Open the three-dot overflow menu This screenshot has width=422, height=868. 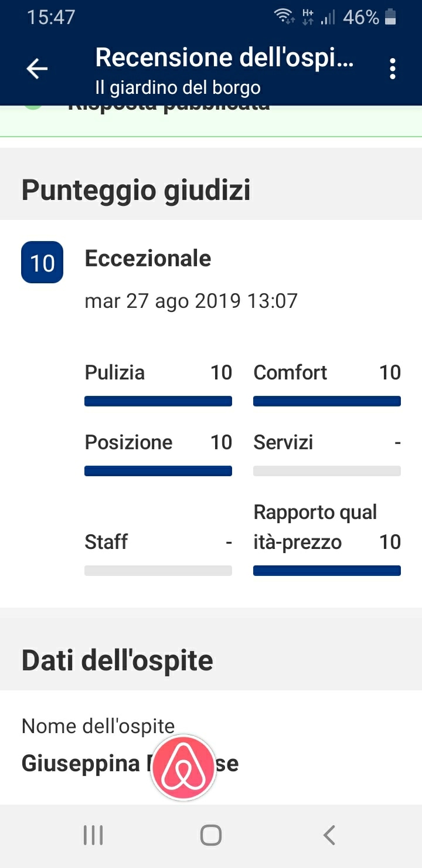coord(393,69)
